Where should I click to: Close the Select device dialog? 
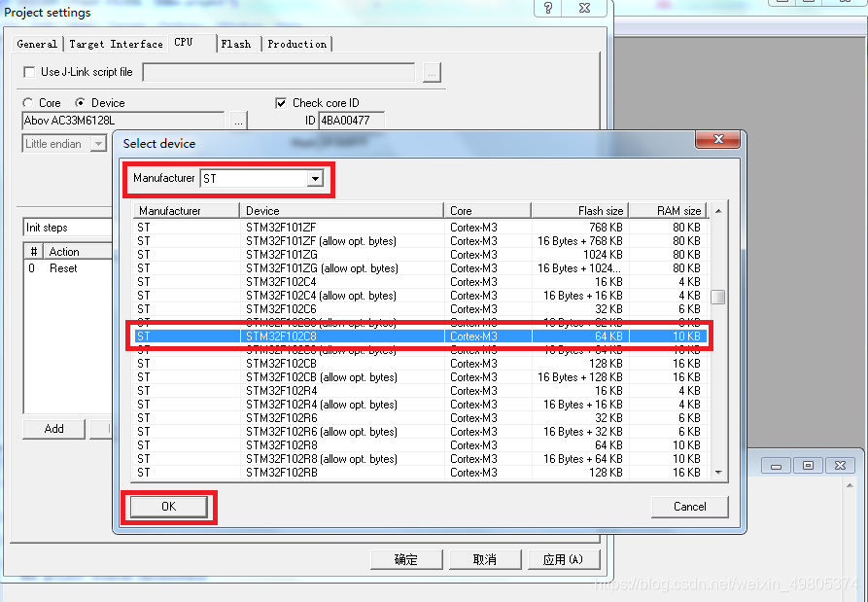pos(718,140)
